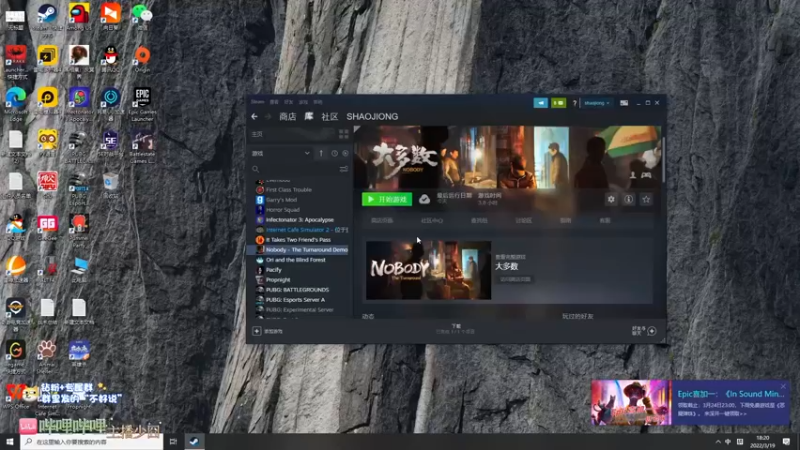This screenshot has height=450, width=800.
Task: Go back using Steam's back arrow
Action: tap(254, 116)
